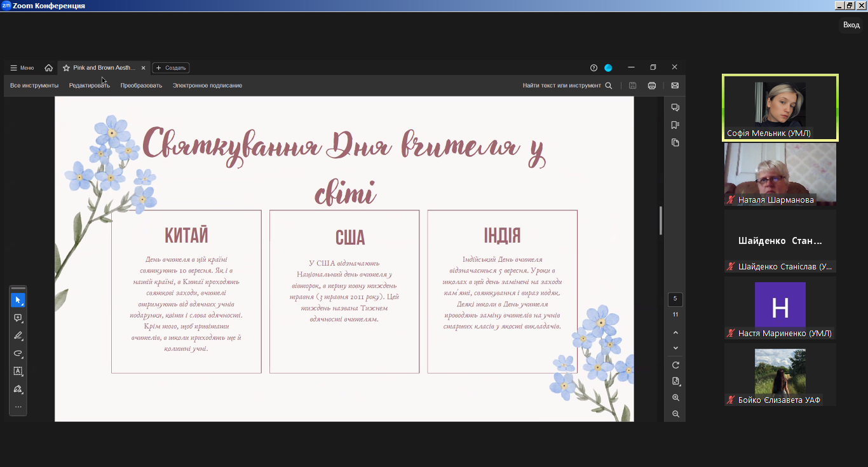Open the bookmarks panel icon
868x467 pixels.
(x=675, y=125)
